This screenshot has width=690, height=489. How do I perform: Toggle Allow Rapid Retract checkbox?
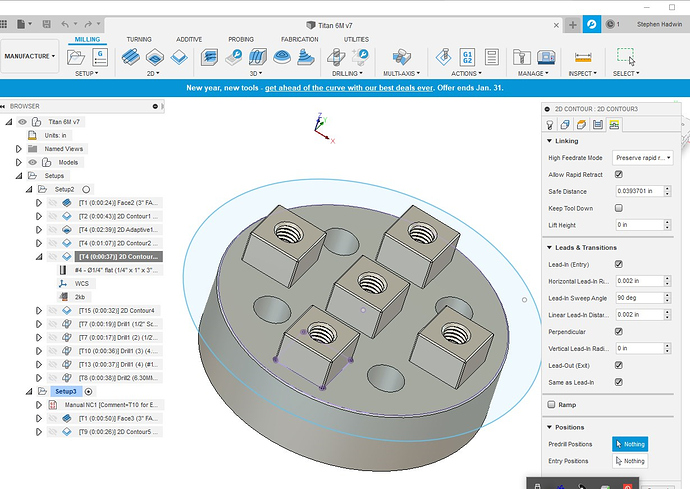click(619, 174)
